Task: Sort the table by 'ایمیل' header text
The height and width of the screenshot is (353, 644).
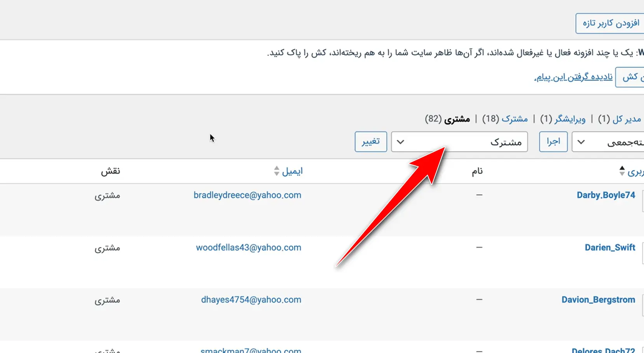Action: tap(292, 171)
